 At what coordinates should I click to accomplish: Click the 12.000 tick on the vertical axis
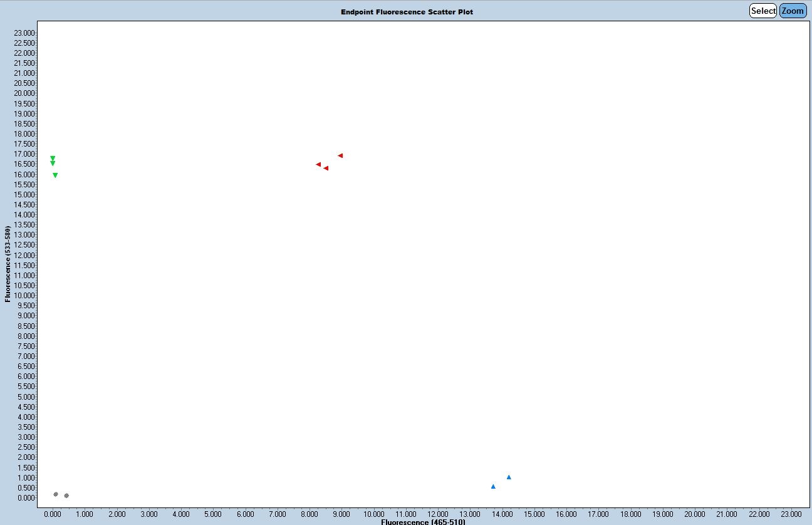pos(25,255)
